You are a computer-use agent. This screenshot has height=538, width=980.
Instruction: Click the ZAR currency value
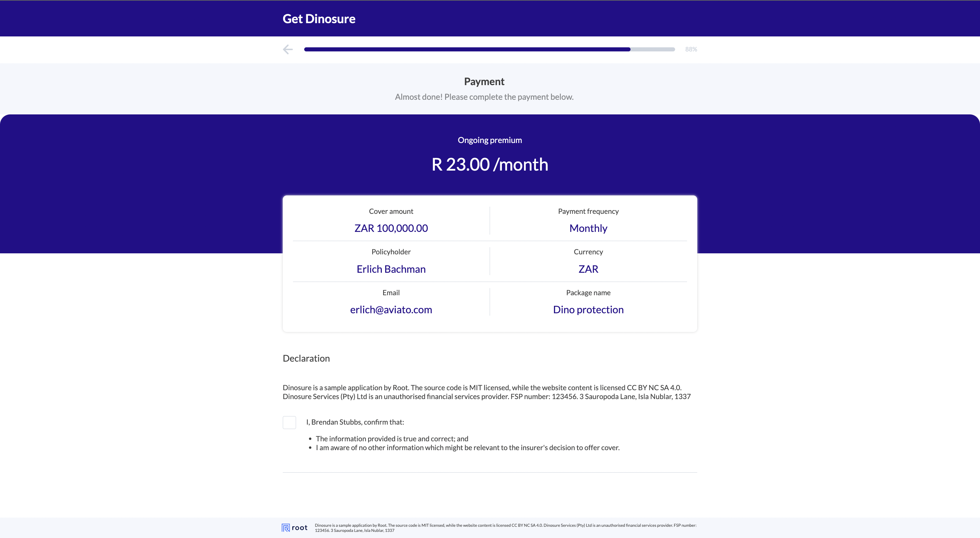[x=588, y=269]
